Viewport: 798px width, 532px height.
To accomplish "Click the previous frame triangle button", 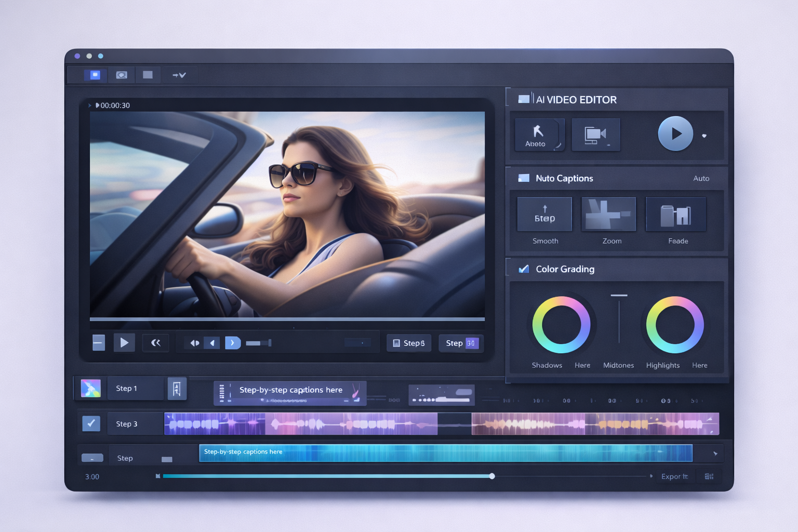I will (212, 343).
